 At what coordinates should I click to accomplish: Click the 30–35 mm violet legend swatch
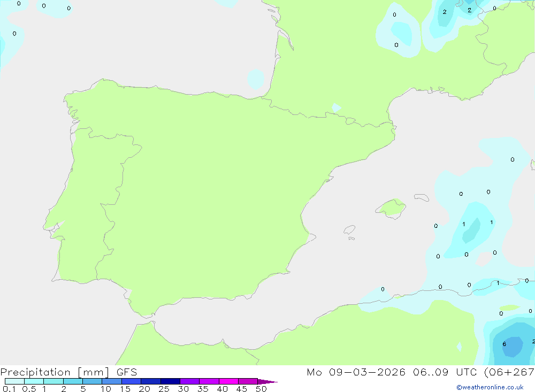tap(190, 381)
